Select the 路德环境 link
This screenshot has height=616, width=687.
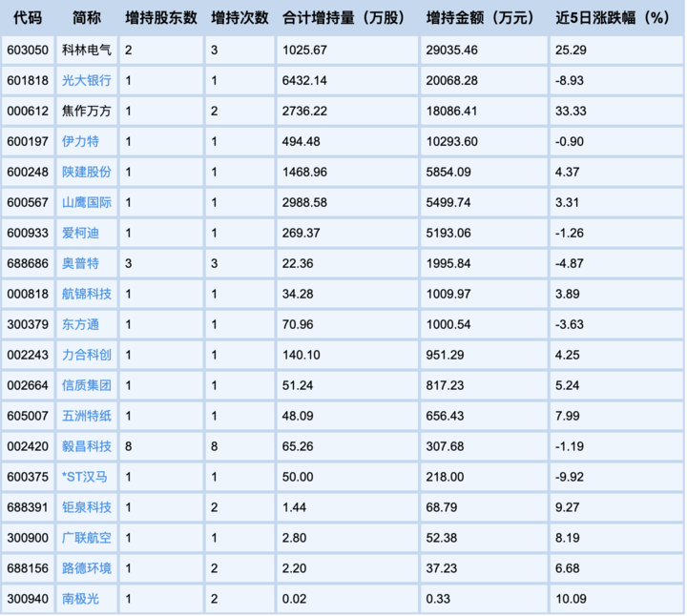click(86, 568)
